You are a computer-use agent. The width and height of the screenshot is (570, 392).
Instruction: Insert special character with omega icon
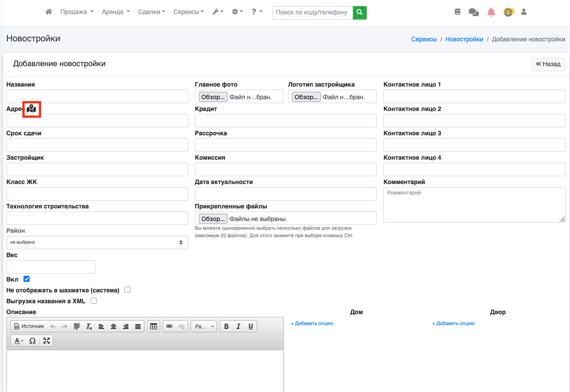pos(32,341)
